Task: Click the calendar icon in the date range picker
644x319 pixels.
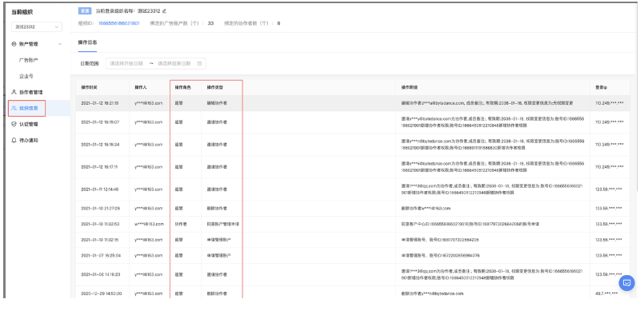Action: point(199,64)
